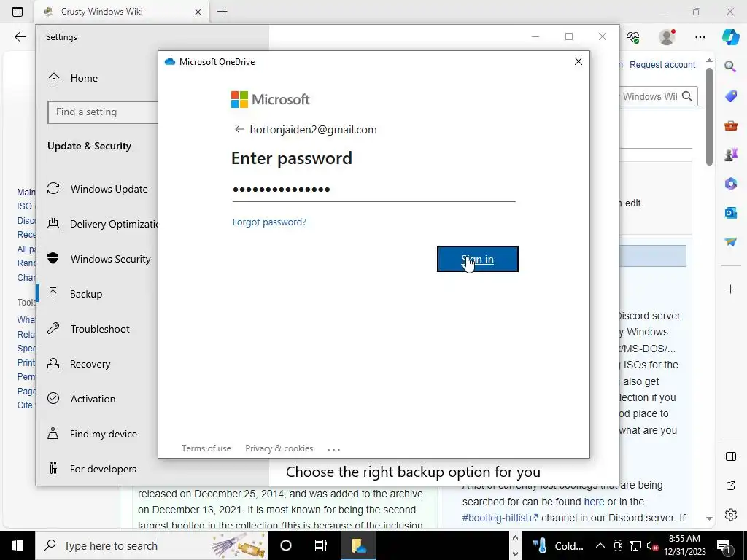The height and width of the screenshot is (560, 747).
Task: Open the taskbar clock and date
Action: point(684,545)
